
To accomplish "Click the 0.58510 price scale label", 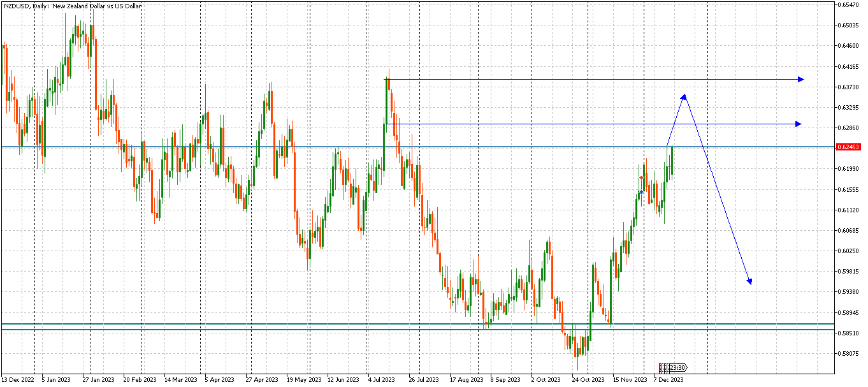I will point(849,333).
